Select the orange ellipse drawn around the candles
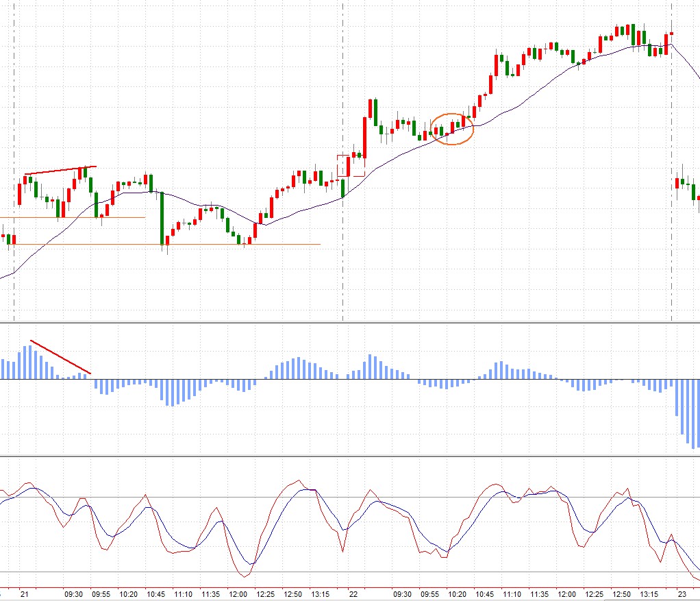Viewport: 700px width, 601px height. pyautogui.click(x=451, y=129)
